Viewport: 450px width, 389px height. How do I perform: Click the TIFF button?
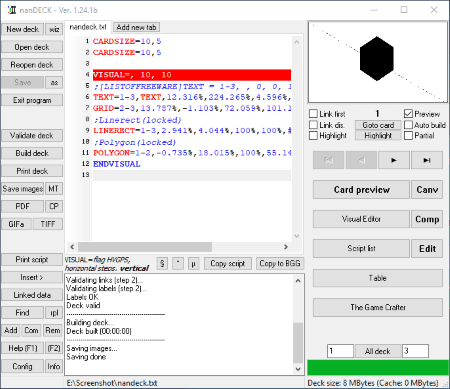click(48, 224)
